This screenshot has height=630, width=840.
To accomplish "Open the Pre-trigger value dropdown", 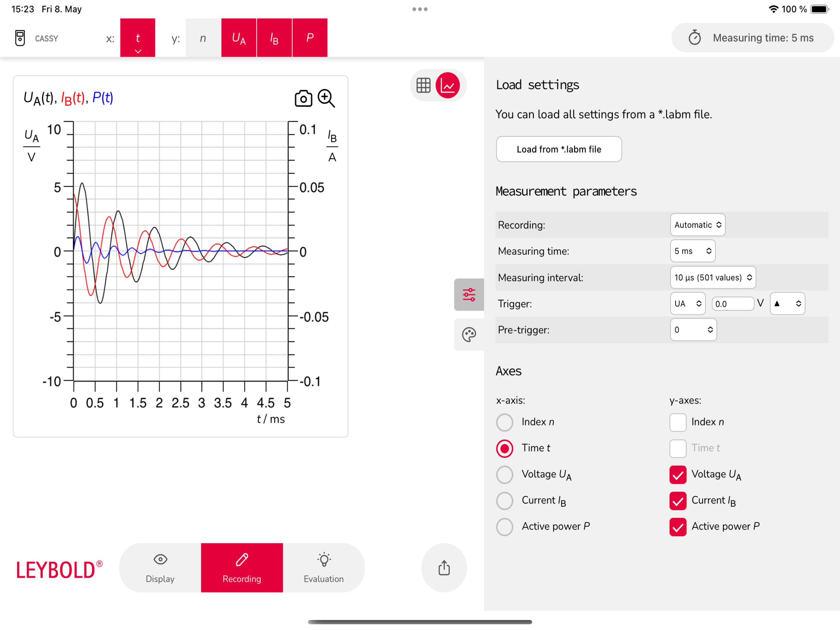I will pos(693,330).
